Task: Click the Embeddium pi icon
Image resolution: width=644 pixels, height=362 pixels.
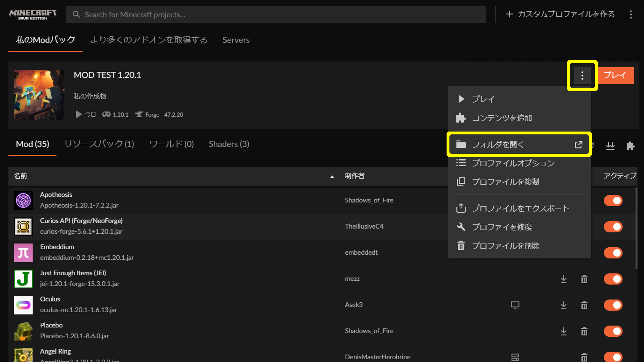Action: pos(23,253)
